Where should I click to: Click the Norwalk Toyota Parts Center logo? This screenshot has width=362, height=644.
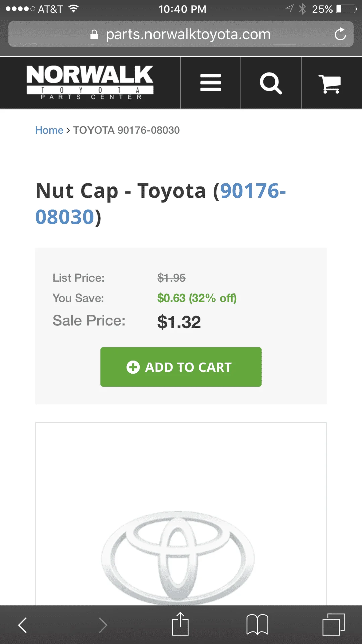(x=90, y=83)
